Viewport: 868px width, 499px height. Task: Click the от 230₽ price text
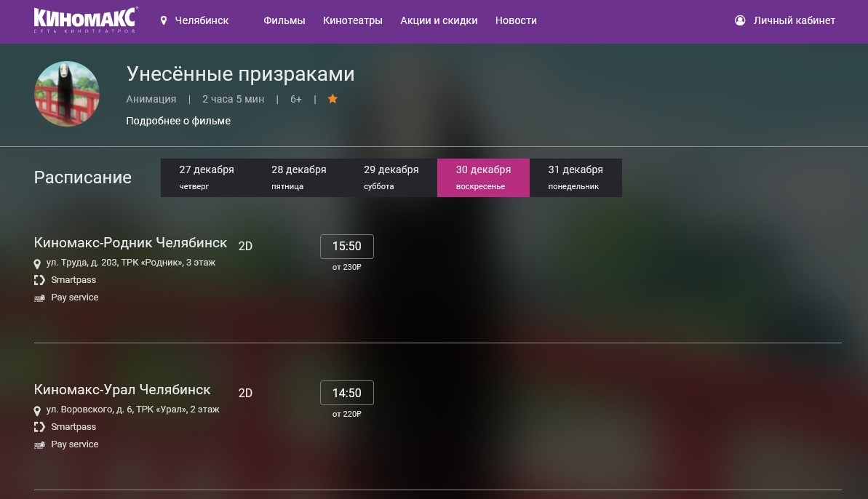346,267
